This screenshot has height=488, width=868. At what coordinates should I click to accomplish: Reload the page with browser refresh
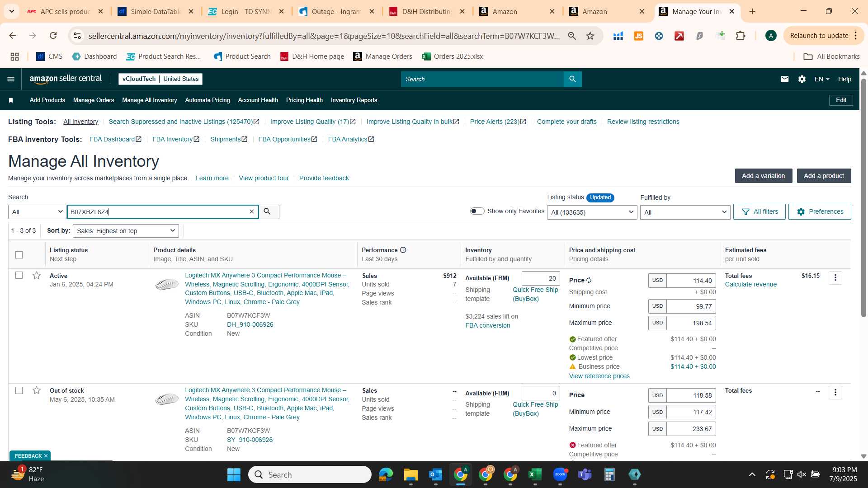point(53,36)
